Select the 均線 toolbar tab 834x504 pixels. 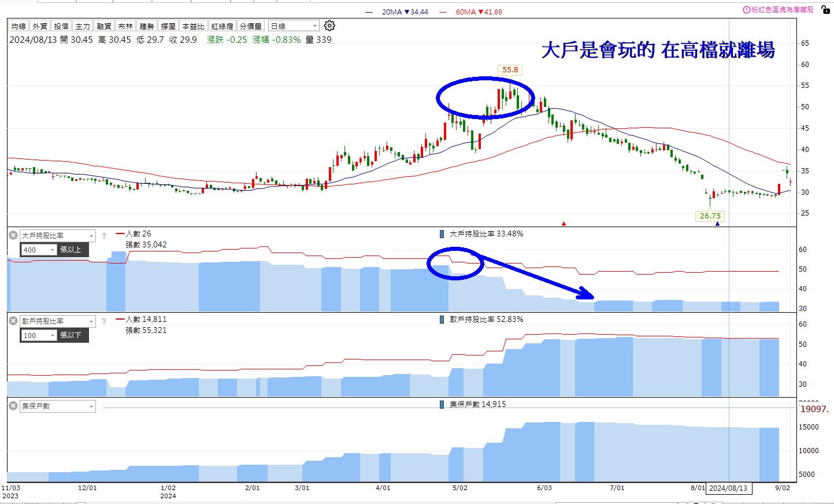point(18,25)
